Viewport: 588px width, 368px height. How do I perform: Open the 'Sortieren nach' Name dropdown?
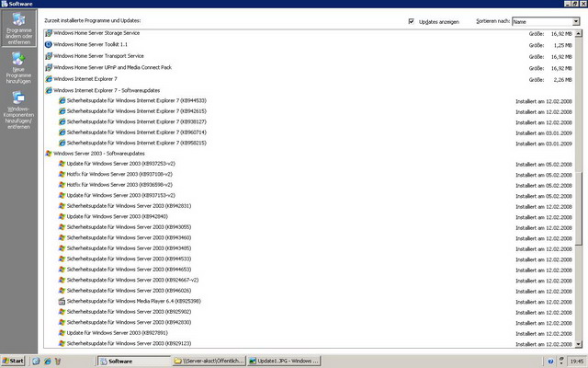pyautogui.click(x=546, y=21)
